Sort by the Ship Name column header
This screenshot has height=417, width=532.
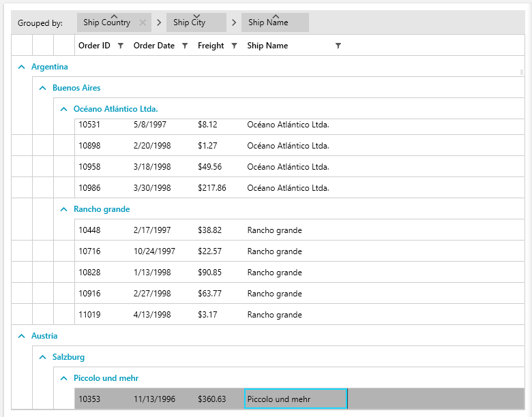pos(267,46)
